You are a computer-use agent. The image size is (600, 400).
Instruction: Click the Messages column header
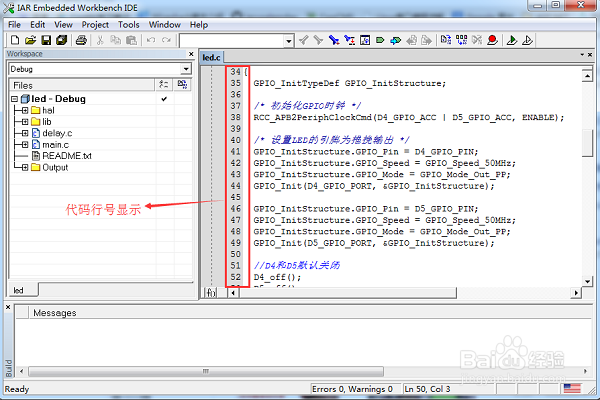pyautogui.click(x=311, y=313)
